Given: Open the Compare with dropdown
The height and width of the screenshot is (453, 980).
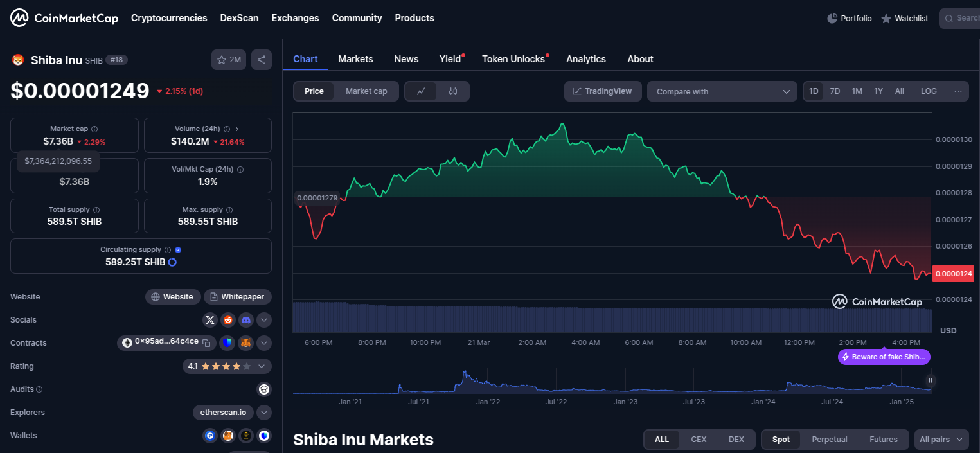Looking at the screenshot, I should pos(722,91).
